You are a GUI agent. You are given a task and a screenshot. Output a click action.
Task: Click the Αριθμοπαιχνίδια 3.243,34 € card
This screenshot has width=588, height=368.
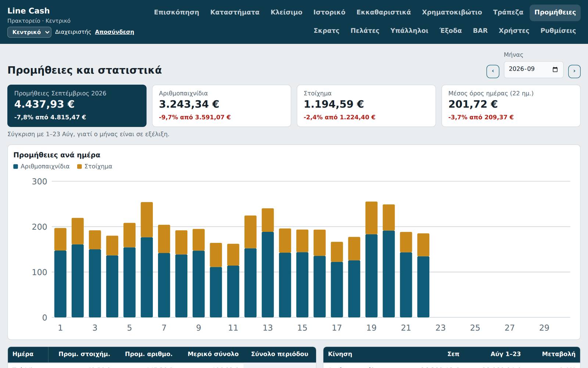(x=222, y=106)
